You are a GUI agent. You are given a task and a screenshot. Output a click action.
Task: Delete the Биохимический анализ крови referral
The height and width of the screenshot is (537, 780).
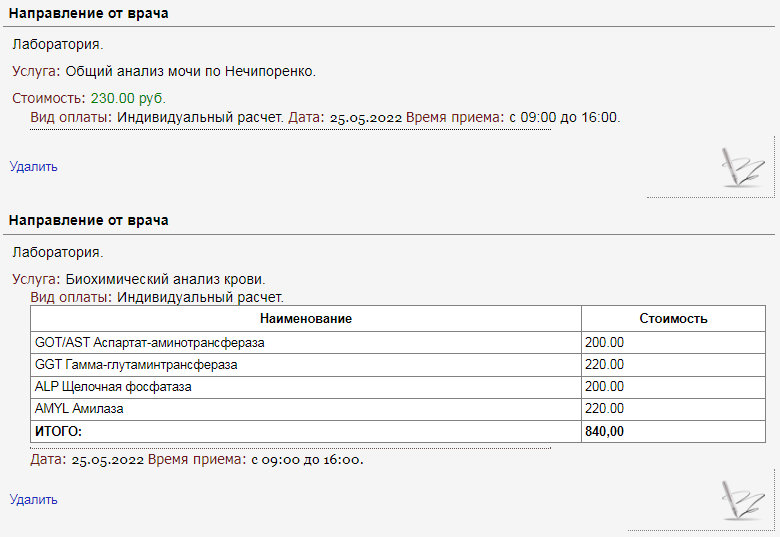tap(34, 500)
